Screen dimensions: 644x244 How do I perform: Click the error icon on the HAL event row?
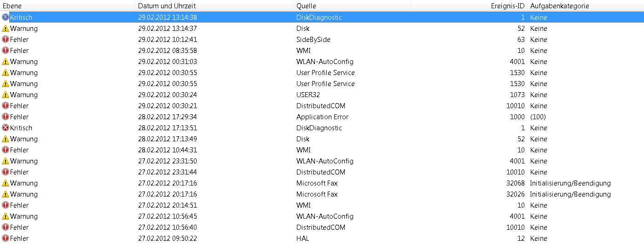click(x=6, y=238)
